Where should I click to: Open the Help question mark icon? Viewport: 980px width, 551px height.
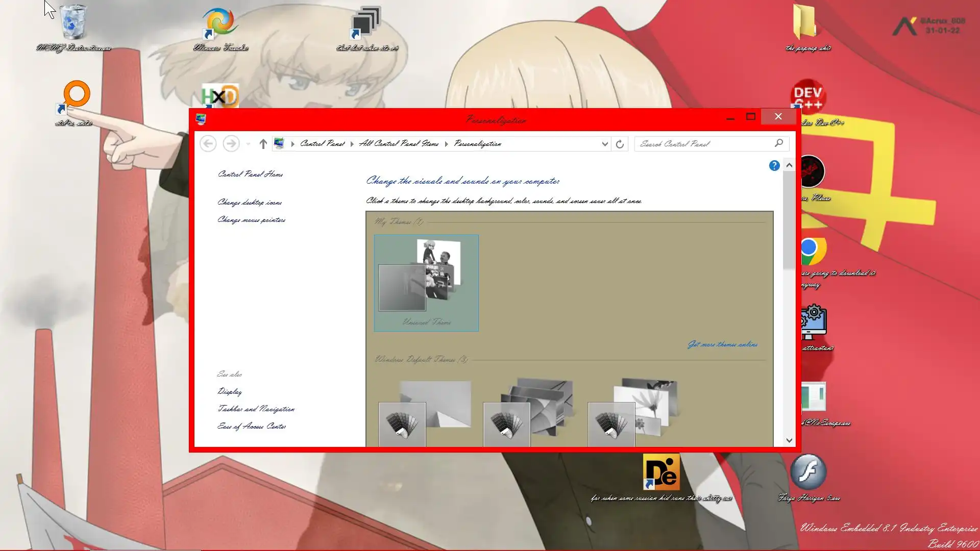click(774, 166)
